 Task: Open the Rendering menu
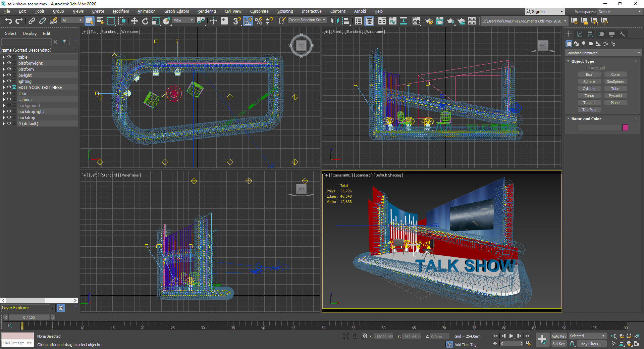click(206, 11)
